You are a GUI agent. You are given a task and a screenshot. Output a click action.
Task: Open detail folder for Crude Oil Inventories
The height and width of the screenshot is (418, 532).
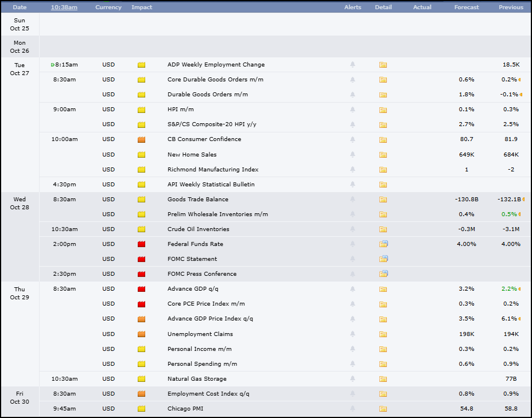coord(383,229)
